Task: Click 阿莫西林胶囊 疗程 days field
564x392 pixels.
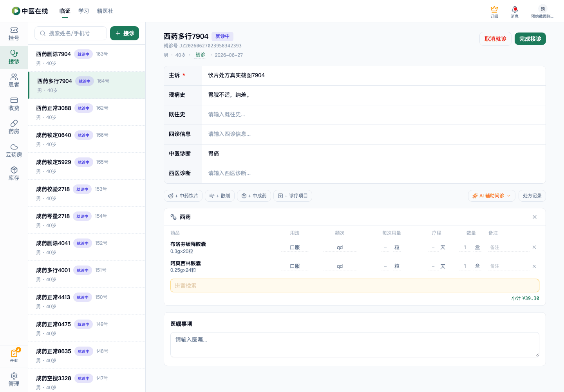Action: (433, 266)
